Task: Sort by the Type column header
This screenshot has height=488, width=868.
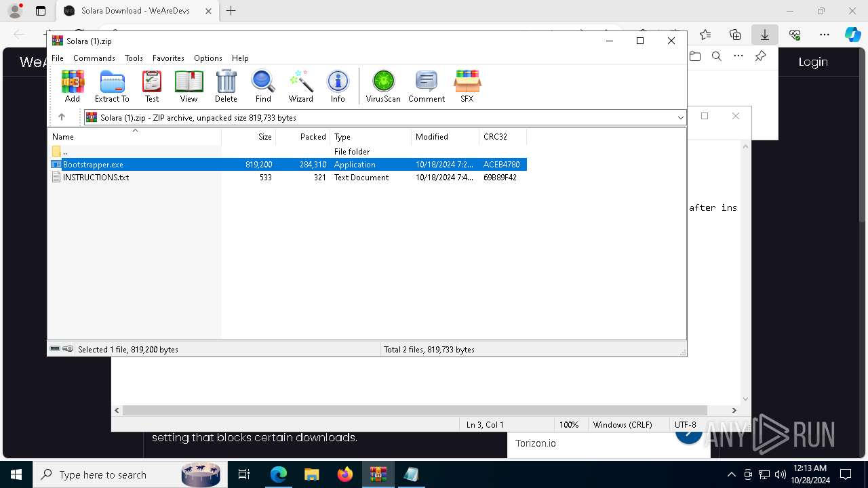Action: click(371, 137)
